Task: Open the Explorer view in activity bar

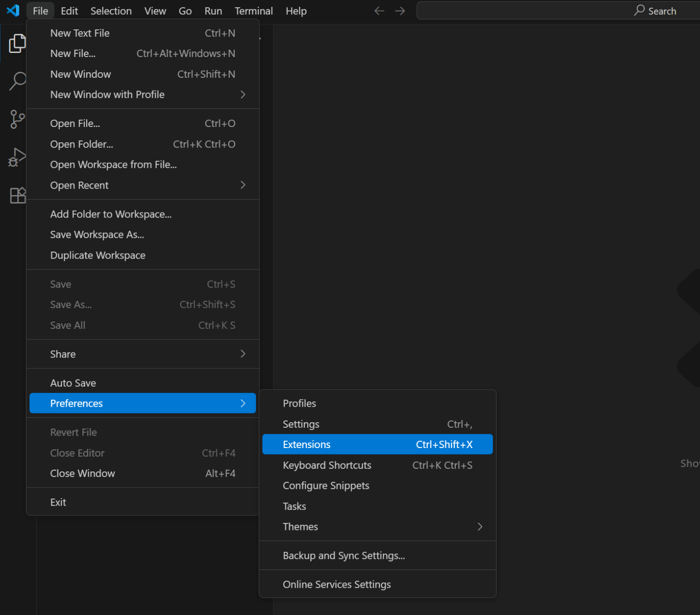Action: click(x=17, y=43)
